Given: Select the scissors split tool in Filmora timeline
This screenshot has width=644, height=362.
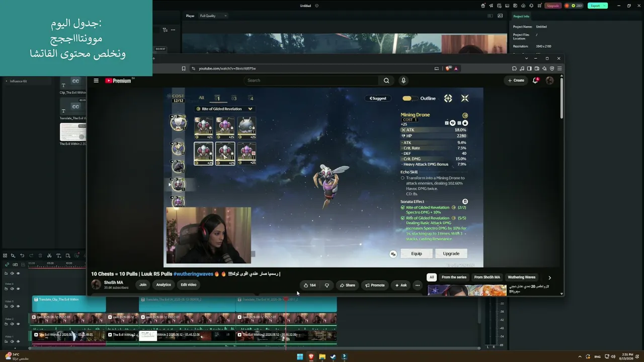Looking at the screenshot, I should 49,255.
